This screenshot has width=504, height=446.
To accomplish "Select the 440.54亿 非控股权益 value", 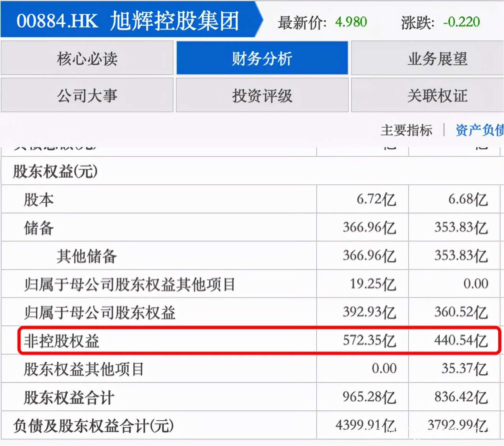I will pos(461,341).
